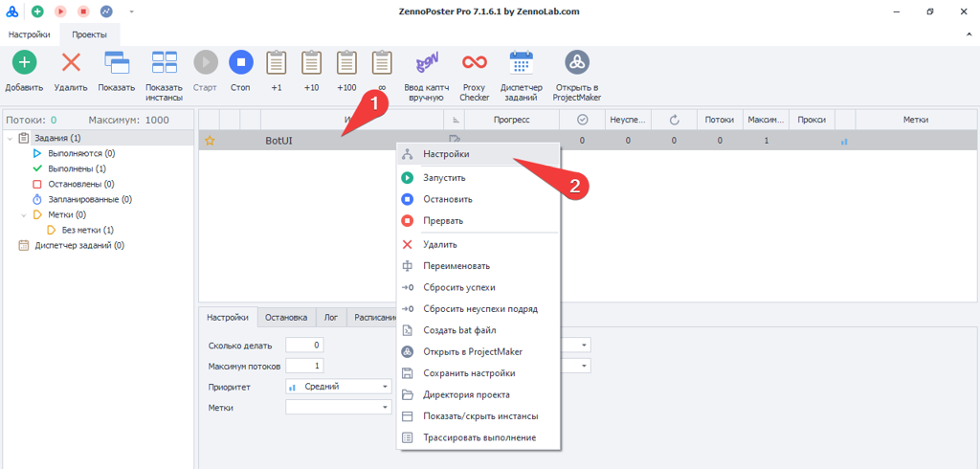The width and height of the screenshot is (980, 469).
Task: Click the red Удалить cross icon
Action: [x=71, y=63]
